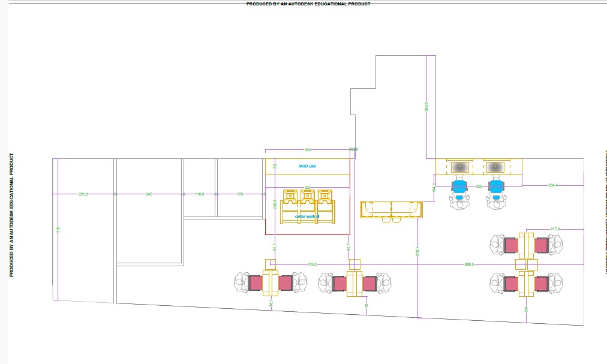Select the 231,6 dimension value

tap(83, 194)
